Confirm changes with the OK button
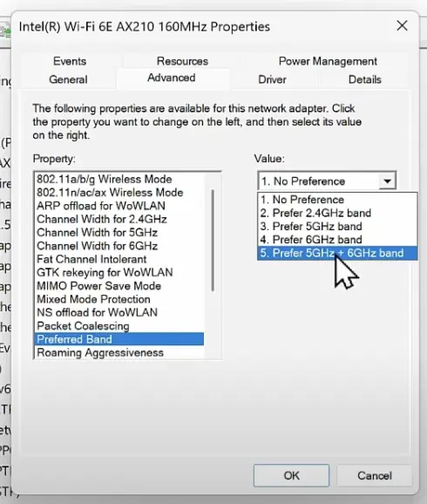This screenshot has width=427, height=504. click(291, 475)
